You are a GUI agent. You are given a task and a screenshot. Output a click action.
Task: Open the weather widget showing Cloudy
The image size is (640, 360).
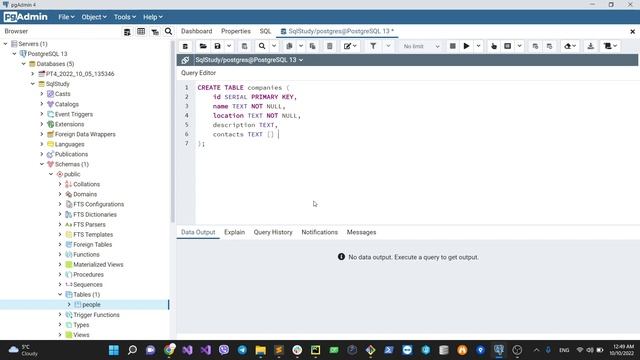click(x=23, y=350)
